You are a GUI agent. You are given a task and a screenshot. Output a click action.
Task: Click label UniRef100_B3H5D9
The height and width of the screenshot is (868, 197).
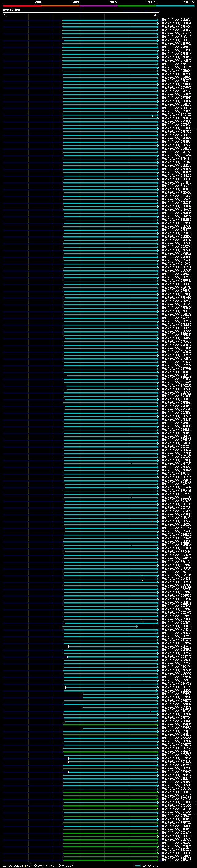tap(176, 389)
